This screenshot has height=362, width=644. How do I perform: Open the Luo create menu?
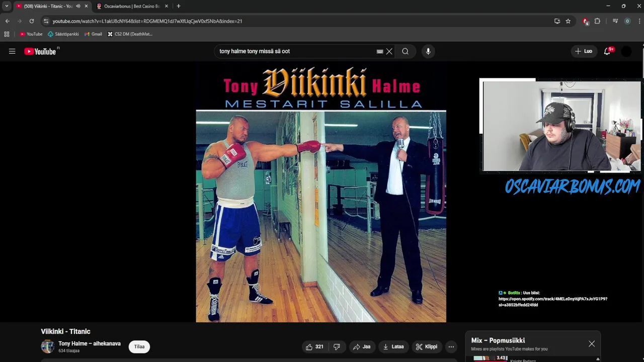point(584,51)
